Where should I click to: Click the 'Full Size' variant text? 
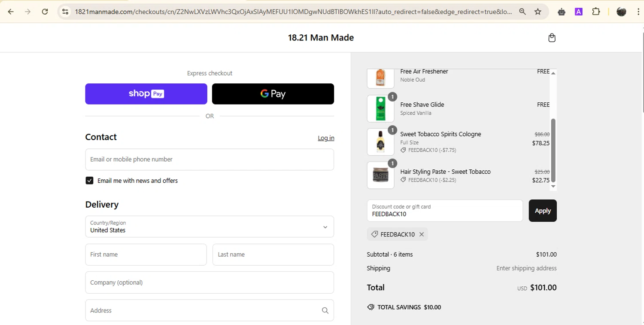click(x=409, y=142)
